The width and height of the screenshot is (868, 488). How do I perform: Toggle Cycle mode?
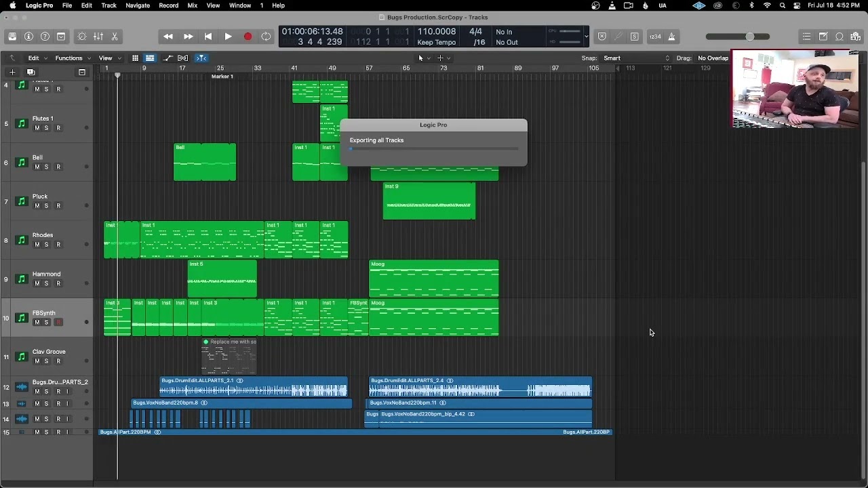click(267, 37)
